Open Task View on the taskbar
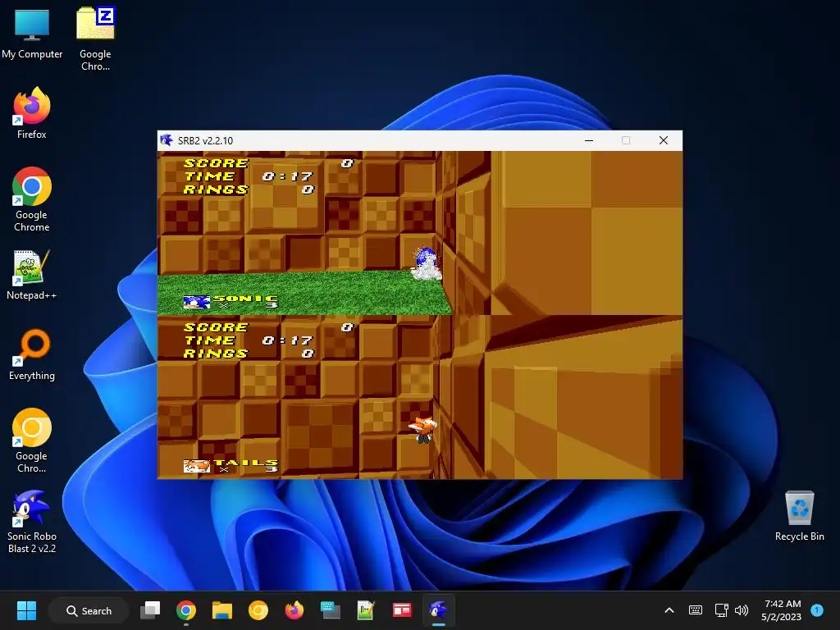Image resolution: width=840 pixels, height=630 pixels. tap(150, 610)
